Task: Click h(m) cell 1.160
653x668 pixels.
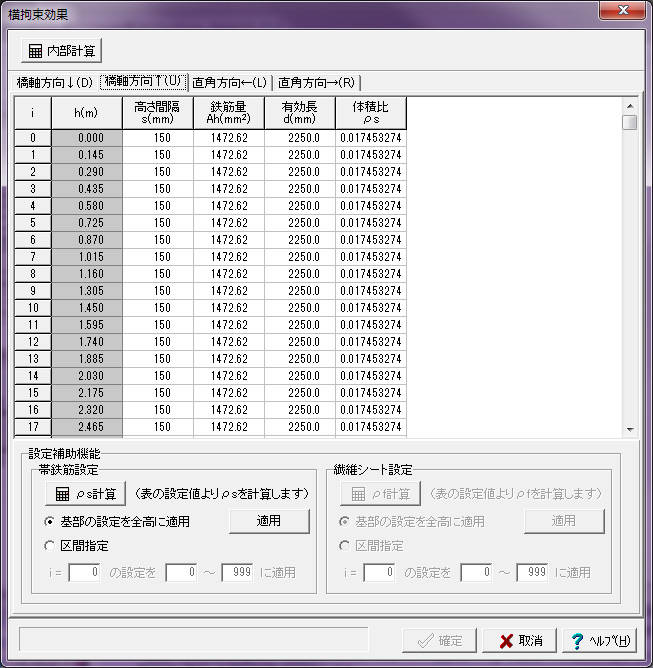Action: click(87, 274)
